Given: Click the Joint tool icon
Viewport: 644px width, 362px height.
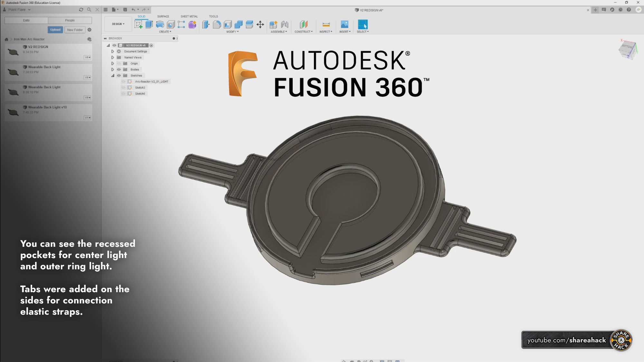Looking at the screenshot, I should coord(284,24).
